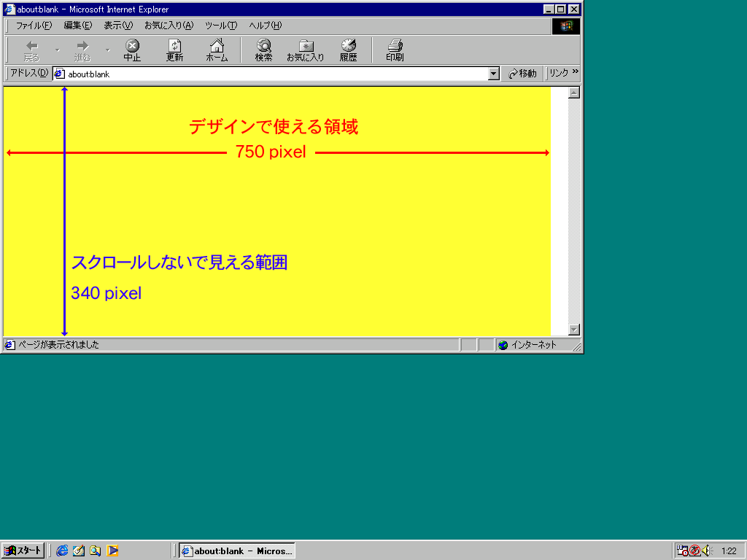Minimize the Internet Explorer window
Viewport: 747px width, 560px height.
(549, 9)
